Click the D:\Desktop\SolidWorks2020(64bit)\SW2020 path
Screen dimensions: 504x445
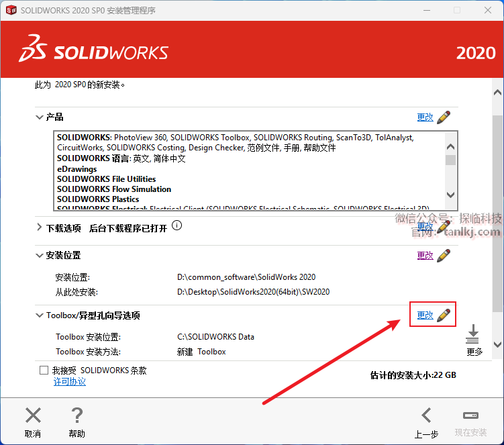(253, 291)
